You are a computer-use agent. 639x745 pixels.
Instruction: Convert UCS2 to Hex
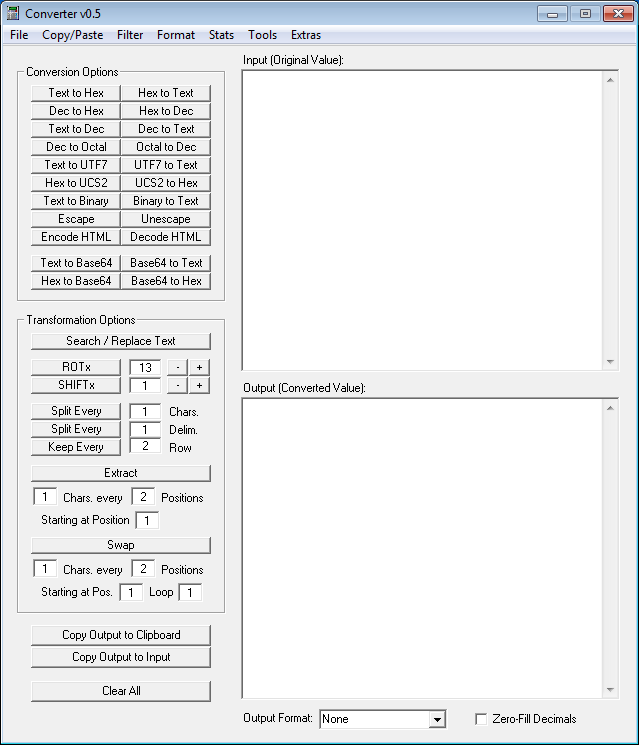tap(166, 183)
